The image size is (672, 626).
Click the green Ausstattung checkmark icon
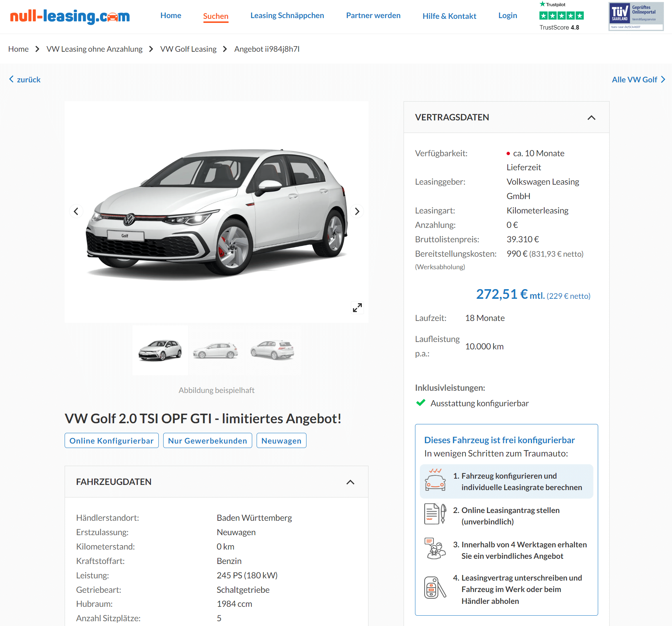(x=421, y=403)
